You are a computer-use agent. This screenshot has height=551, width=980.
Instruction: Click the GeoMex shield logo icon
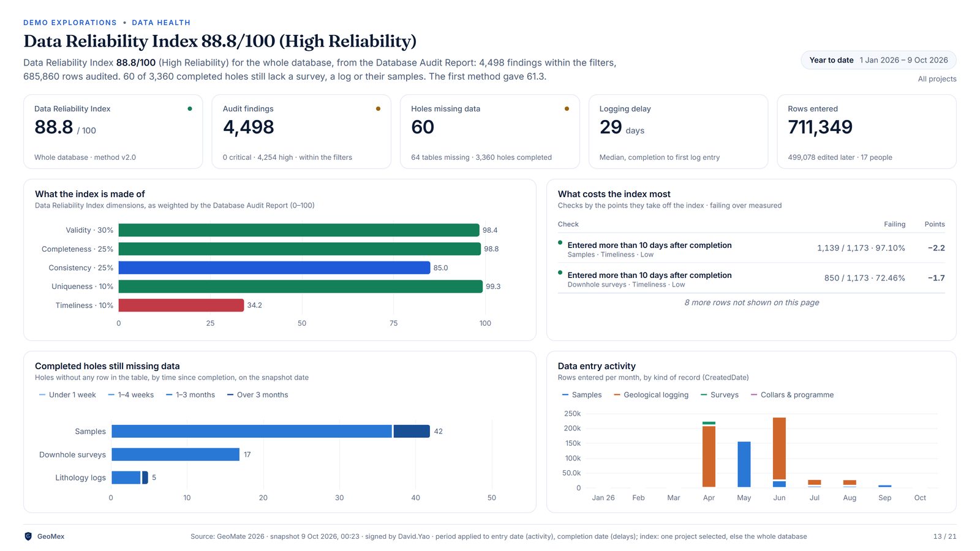pyautogui.click(x=28, y=536)
